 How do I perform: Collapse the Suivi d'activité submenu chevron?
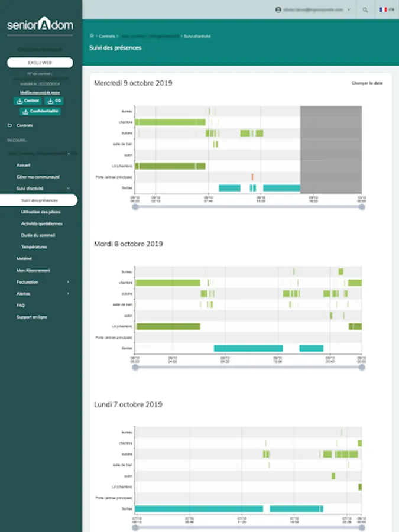point(68,189)
